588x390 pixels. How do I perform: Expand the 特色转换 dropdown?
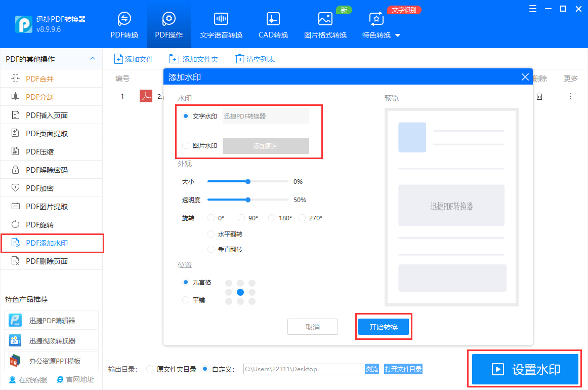pyautogui.click(x=382, y=29)
